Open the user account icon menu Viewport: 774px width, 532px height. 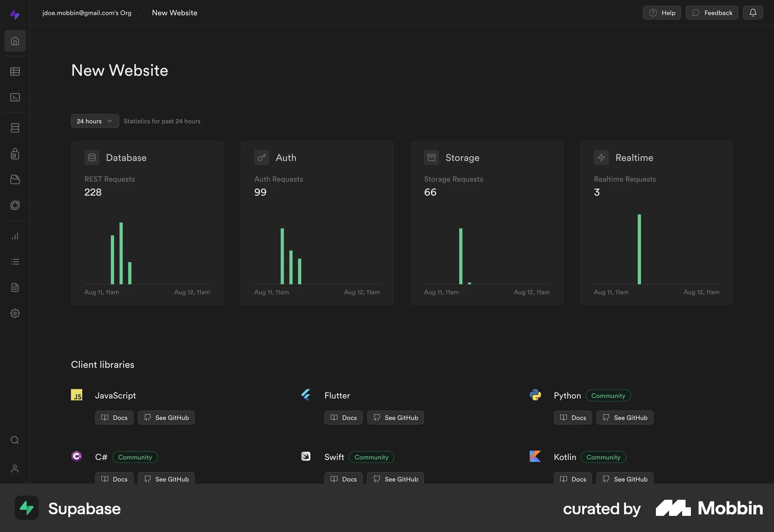click(x=15, y=469)
